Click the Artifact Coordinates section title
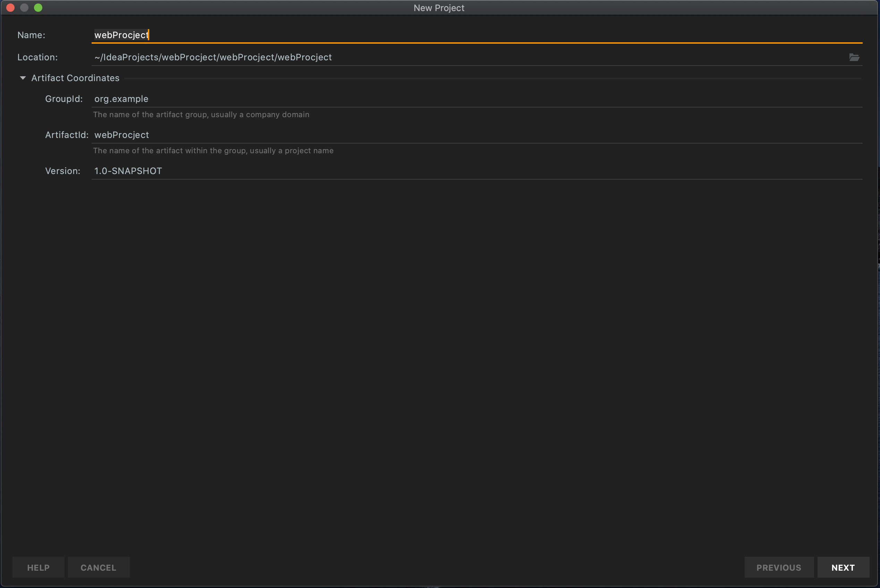 click(x=75, y=78)
